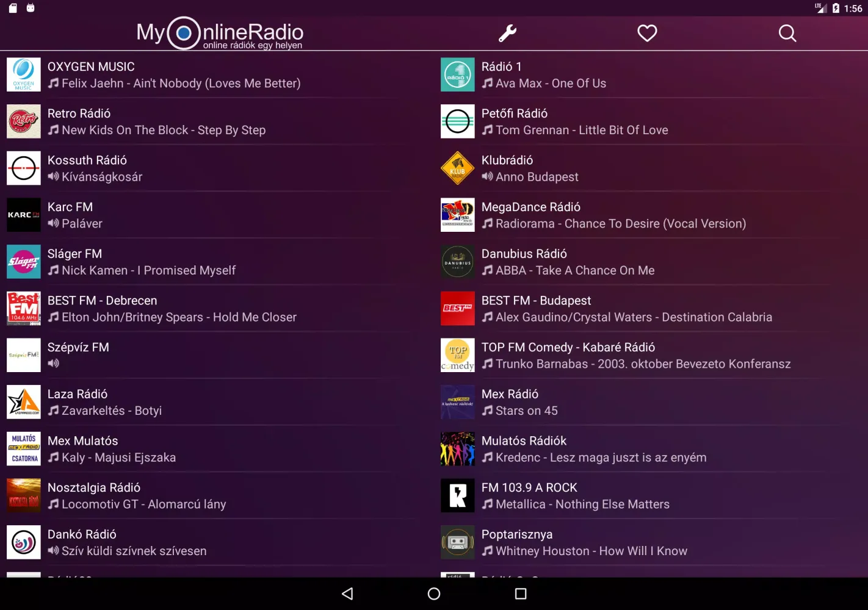Tap the BEST FM Budapest logo
The height and width of the screenshot is (610, 868).
click(458, 309)
